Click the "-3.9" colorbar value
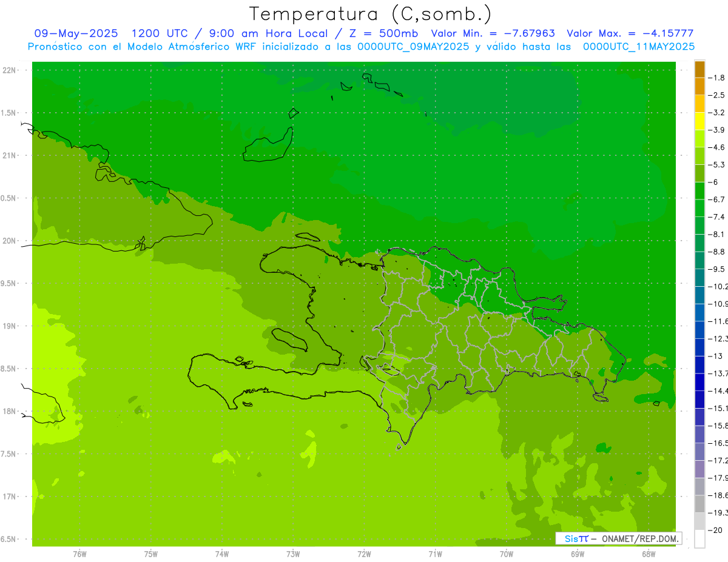This screenshot has width=728, height=562. pos(716,130)
